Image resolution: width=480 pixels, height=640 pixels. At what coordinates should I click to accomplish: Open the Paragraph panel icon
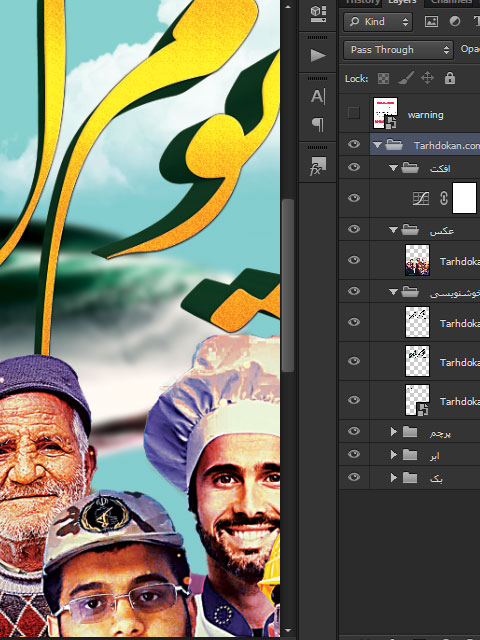(x=318, y=124)
